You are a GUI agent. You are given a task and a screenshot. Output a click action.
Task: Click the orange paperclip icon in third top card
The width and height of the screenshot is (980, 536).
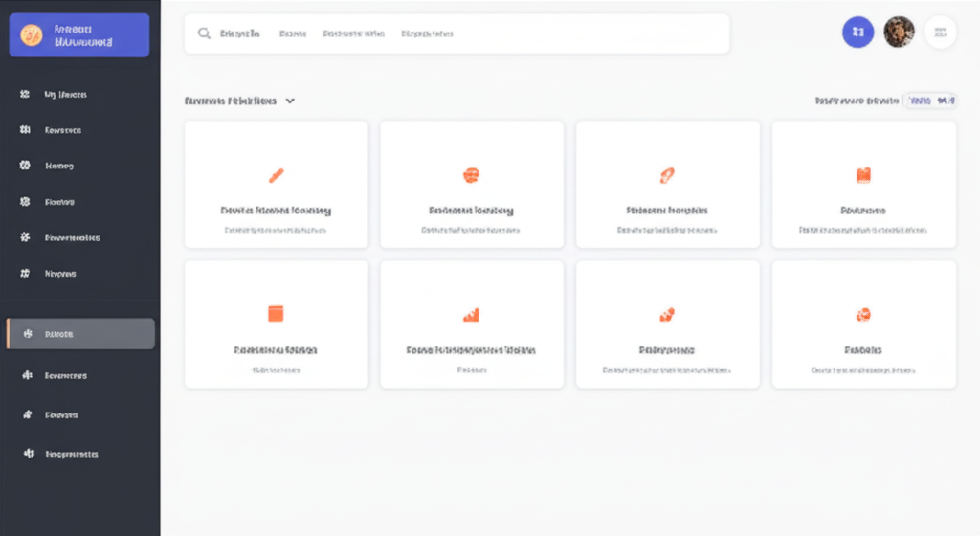(x=667, y=175)
